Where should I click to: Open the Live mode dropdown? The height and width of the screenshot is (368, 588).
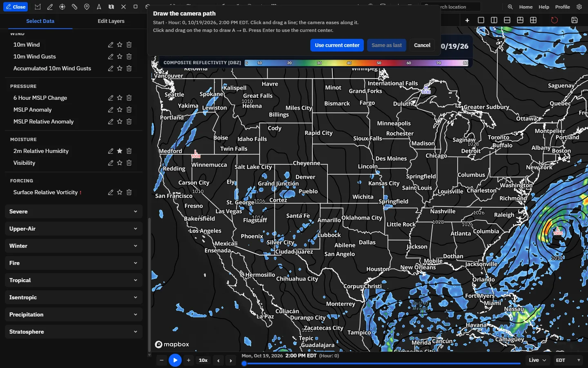[537, 360]
